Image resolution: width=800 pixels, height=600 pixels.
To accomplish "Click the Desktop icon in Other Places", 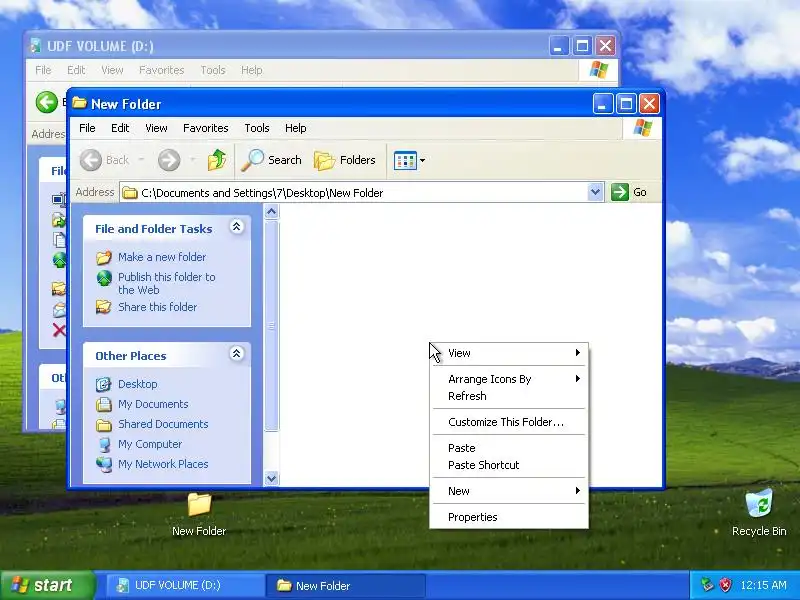I will click(x=104, y=384).
